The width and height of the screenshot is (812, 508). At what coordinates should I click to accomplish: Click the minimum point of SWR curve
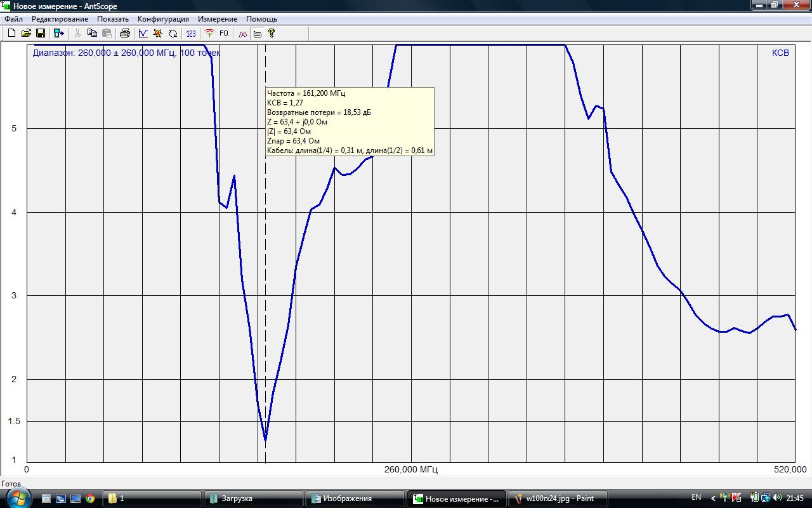click(265, 439)
